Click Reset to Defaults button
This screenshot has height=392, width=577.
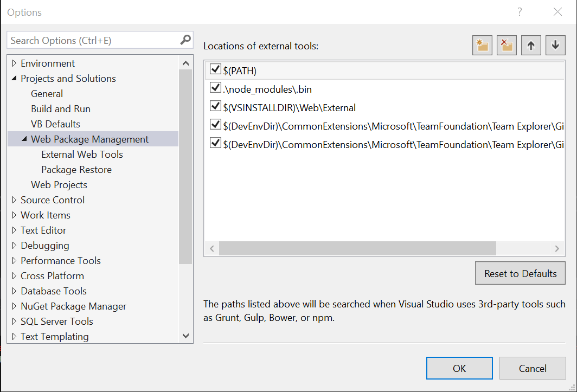tap(521, 273)
